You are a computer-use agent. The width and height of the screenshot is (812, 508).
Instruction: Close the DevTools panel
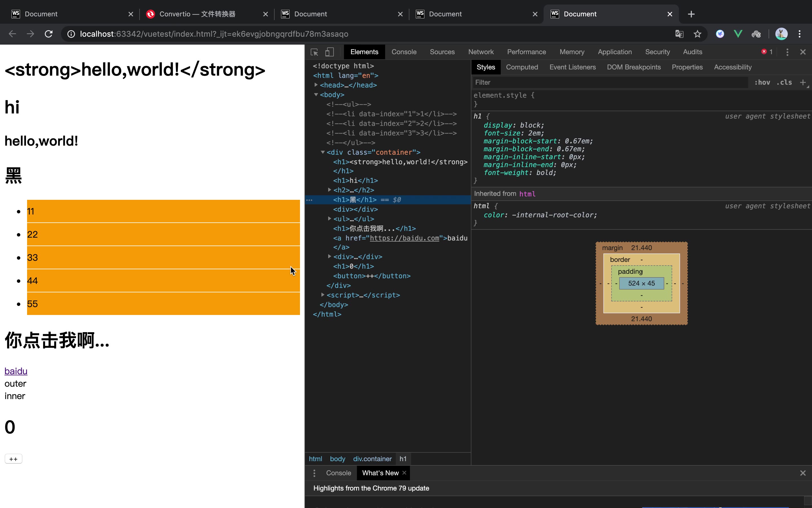click(803, 52)
